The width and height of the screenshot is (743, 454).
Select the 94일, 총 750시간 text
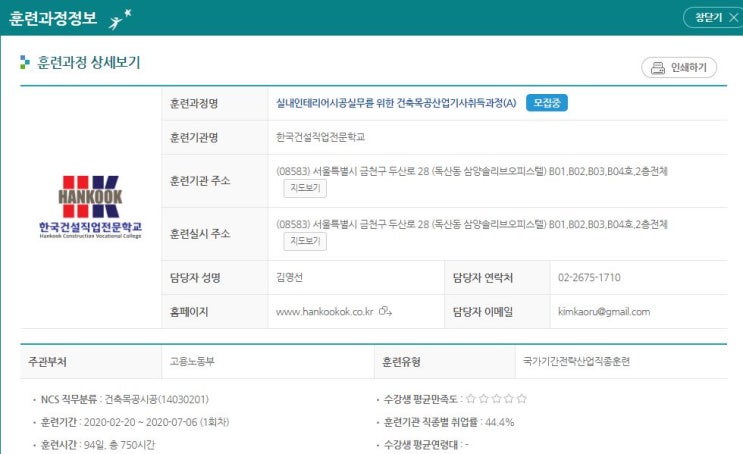119,445
